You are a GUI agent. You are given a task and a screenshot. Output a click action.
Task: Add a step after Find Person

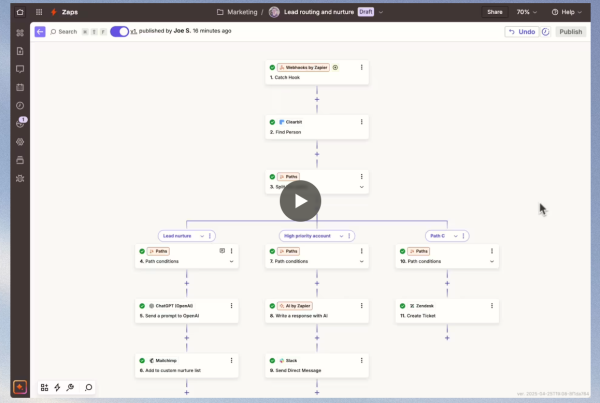[317, 154]
